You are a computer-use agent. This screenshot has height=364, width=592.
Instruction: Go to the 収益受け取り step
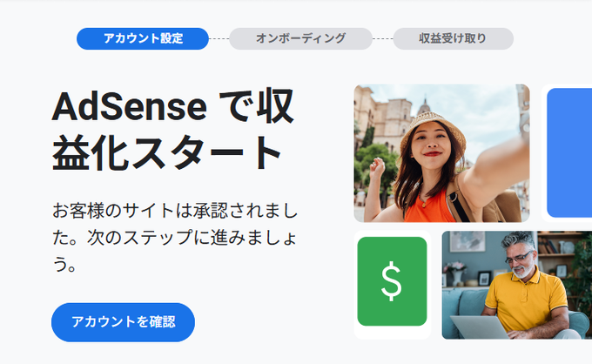[453, 38]
